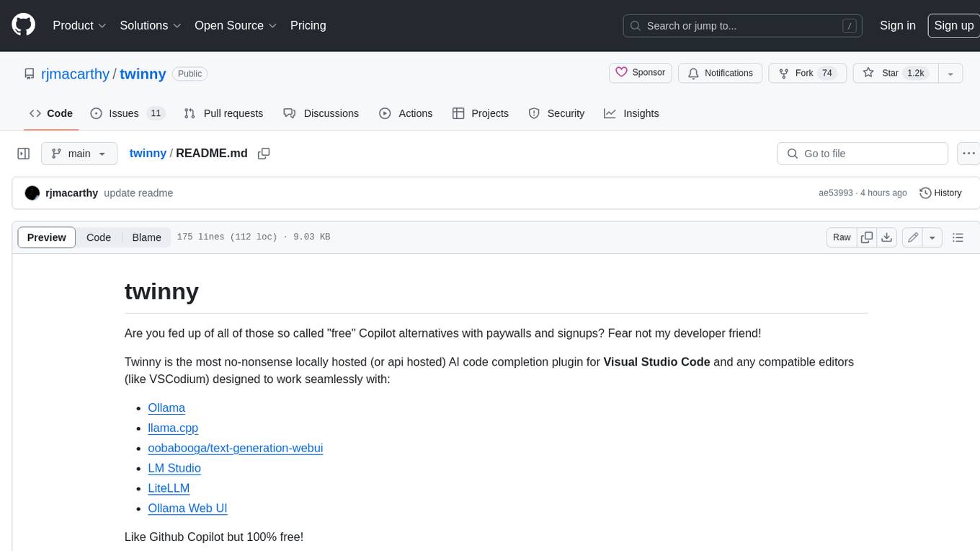Focus the Go to file field
Screen dimensions: 980x551
[863, 154]
